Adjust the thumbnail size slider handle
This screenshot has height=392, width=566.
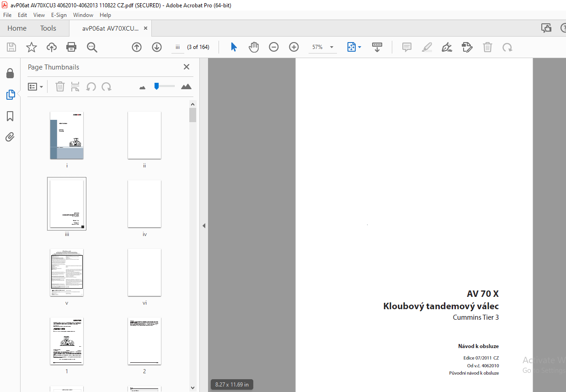[x=156, y=86]
